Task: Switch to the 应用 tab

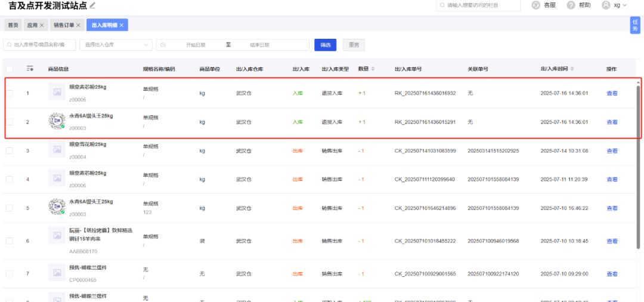Action: (32, 25)
